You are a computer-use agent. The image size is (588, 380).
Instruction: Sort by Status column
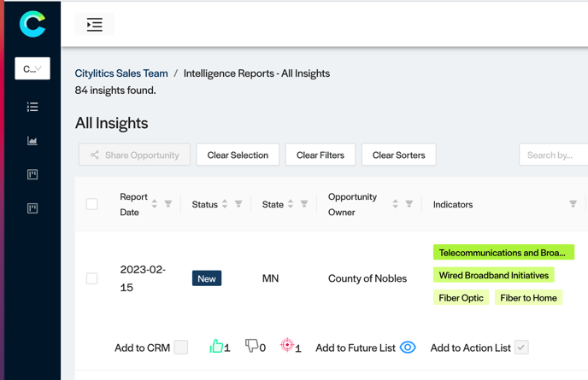point(225,204)
